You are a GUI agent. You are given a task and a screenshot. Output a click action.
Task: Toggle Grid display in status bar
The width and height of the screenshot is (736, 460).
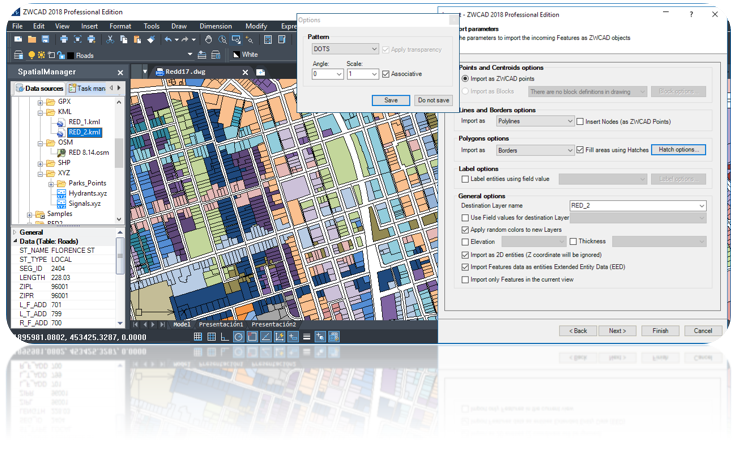coord(211,337)
